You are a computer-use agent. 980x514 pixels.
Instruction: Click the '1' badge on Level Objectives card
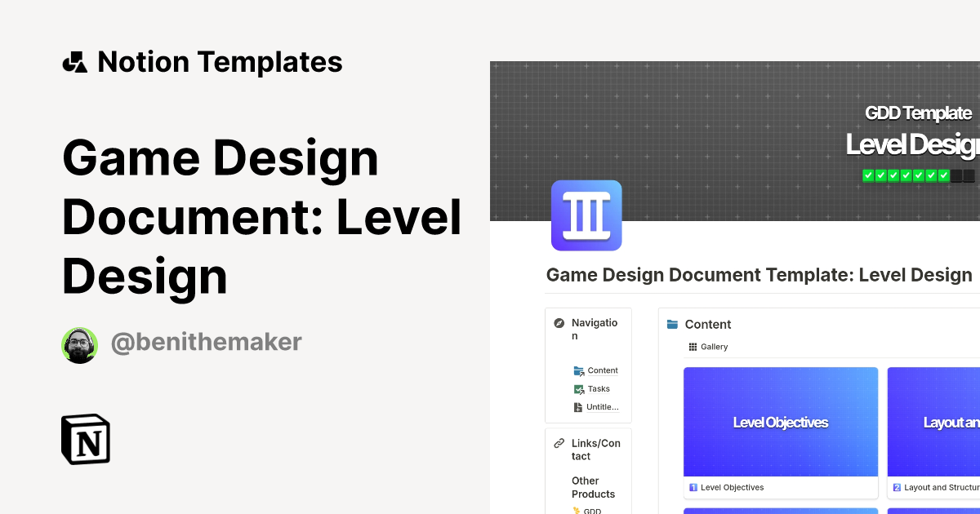click(693, 487)
